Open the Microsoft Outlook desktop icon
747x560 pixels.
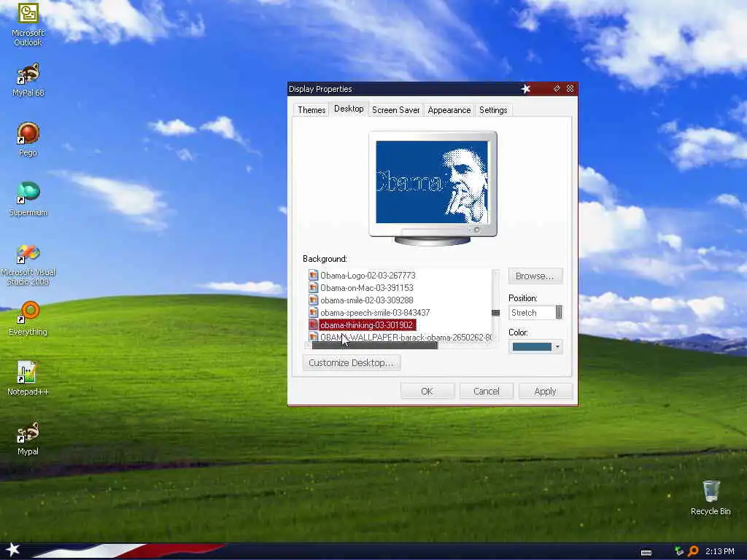(28, 24)
